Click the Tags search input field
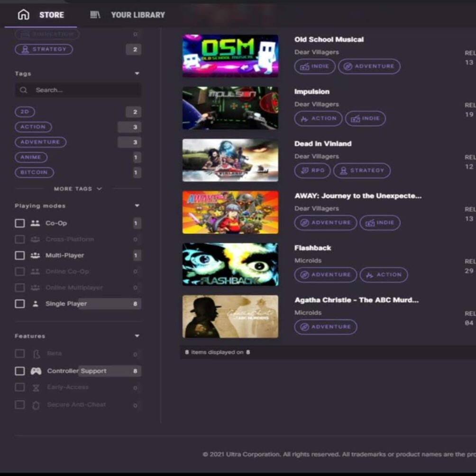 click(x=85, y=90)
